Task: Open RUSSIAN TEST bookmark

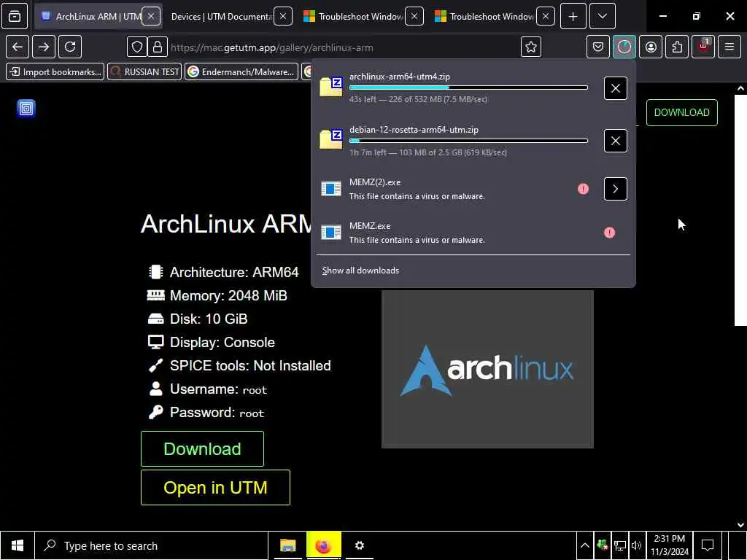Action: (145, 72)
